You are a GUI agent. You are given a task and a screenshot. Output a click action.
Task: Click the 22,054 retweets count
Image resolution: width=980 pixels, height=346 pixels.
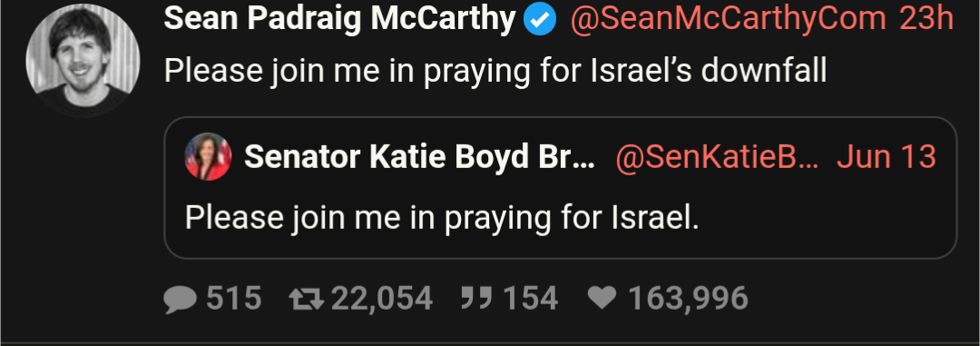tap(381, 299)
